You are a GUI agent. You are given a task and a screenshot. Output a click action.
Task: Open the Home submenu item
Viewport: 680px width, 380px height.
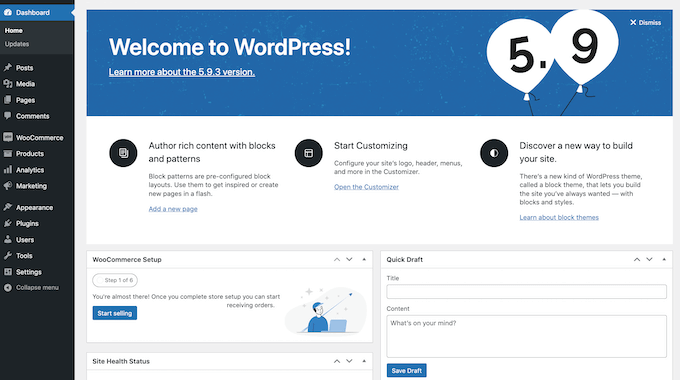tap(13, 30)
